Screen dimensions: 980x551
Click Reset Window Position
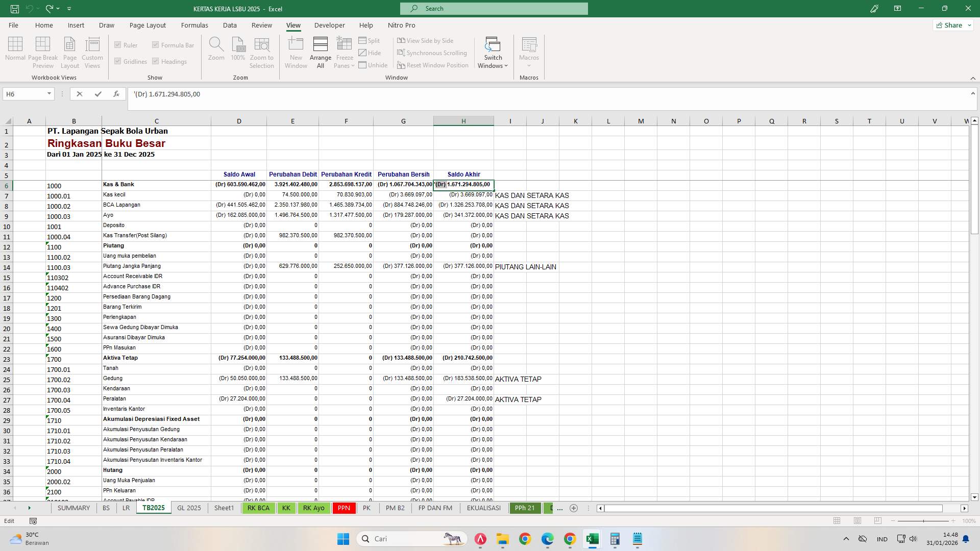[433, 65]
